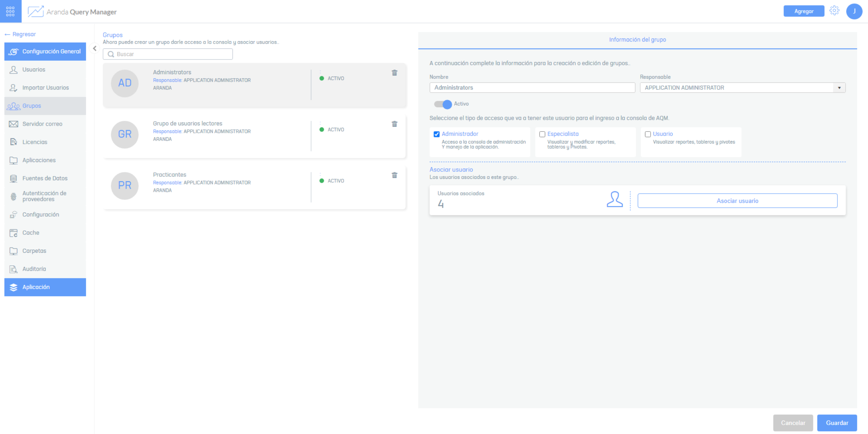Enable the Especialista access checkbox

(x=542, y=134)
